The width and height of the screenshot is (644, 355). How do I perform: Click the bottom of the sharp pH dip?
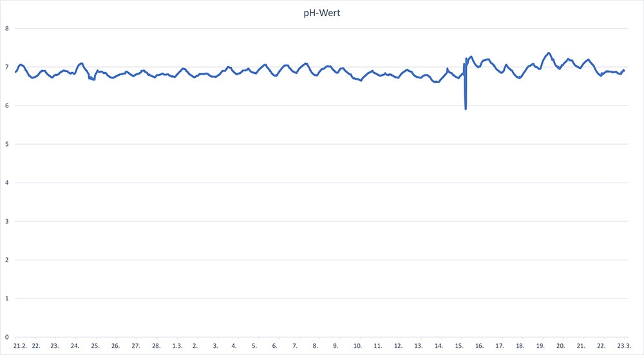point(466,109)
